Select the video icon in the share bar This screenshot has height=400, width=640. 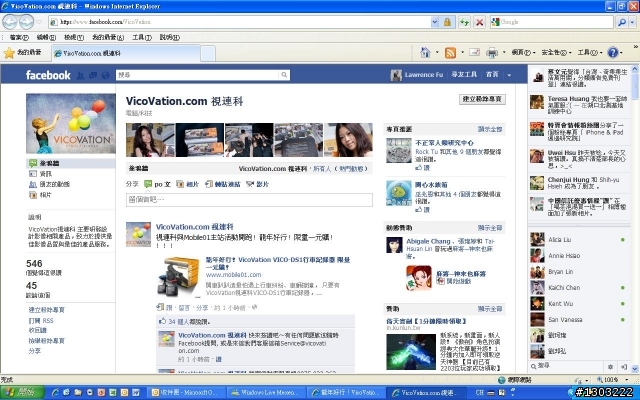tap(250, 184)
